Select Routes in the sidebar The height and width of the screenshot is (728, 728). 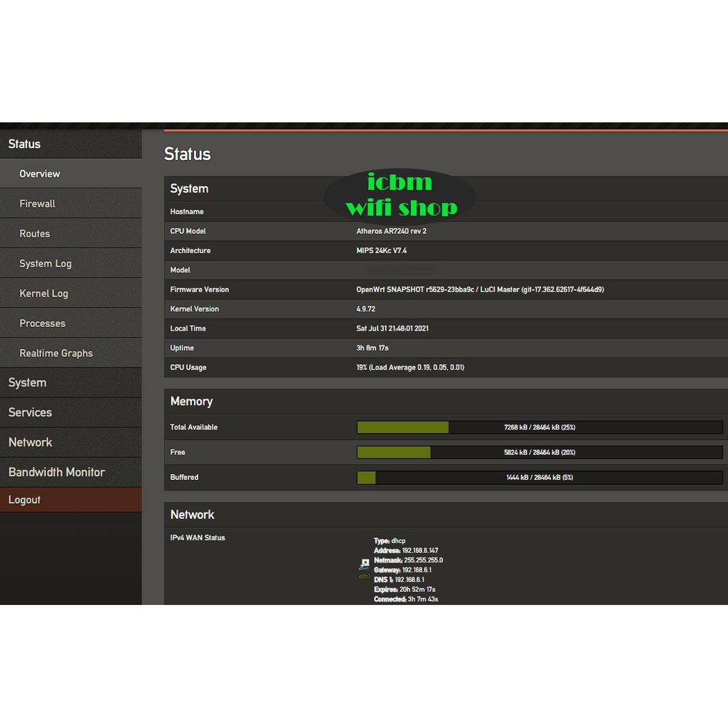coord(34,233)
